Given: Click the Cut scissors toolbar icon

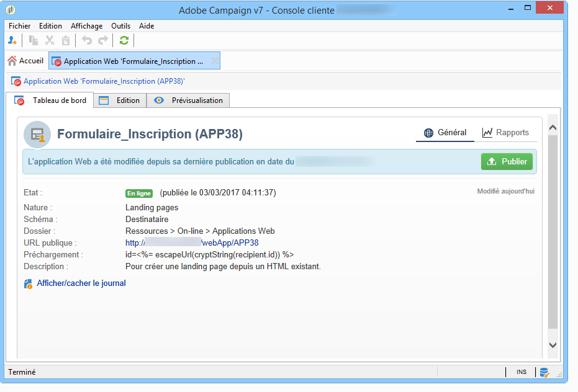Looking at the screenshot, I should tap(50, 40).
